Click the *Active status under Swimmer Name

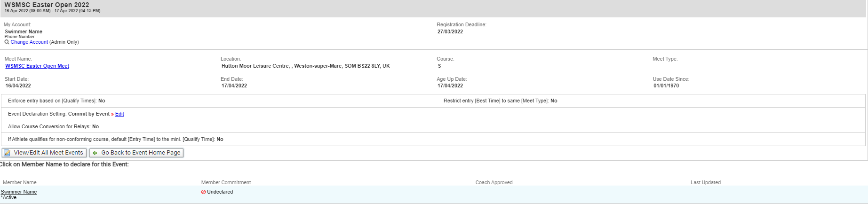(9, 198)
